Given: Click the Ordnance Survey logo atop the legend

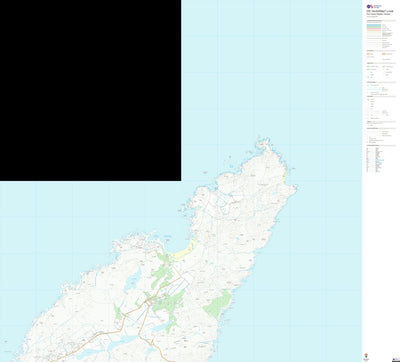Looking at the screenshot, I should click(x=374, y=6).
